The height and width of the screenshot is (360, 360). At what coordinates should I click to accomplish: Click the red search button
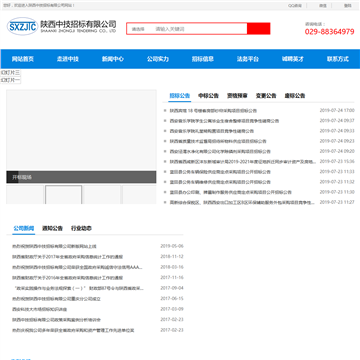click(259, 29)
